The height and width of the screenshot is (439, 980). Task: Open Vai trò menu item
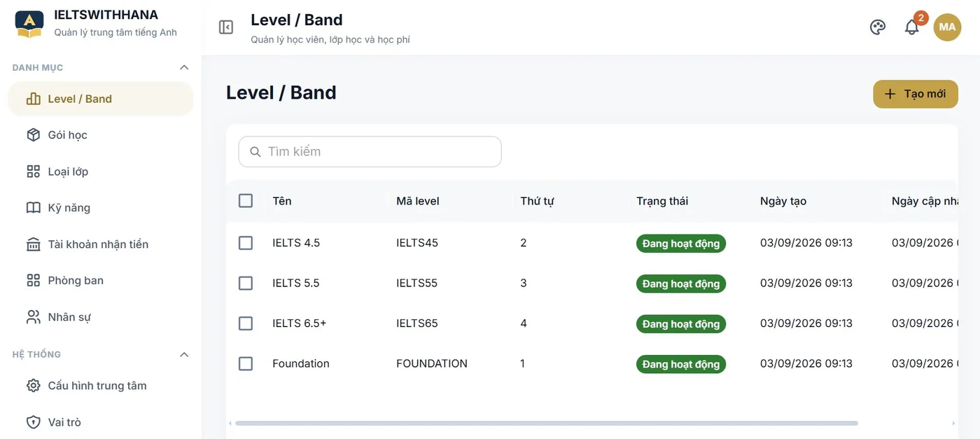tap(100, 422)
